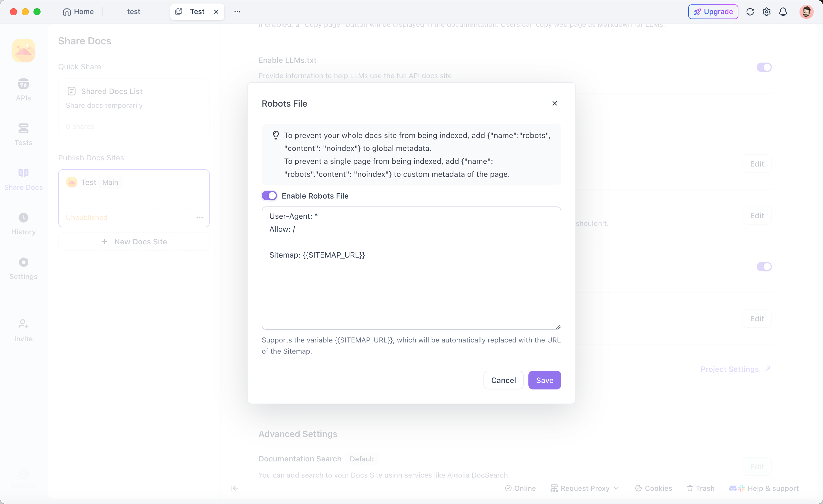Viewport: 823px width, 504px height.
Task: Open the notifications bell
Action: pos(783,12)
